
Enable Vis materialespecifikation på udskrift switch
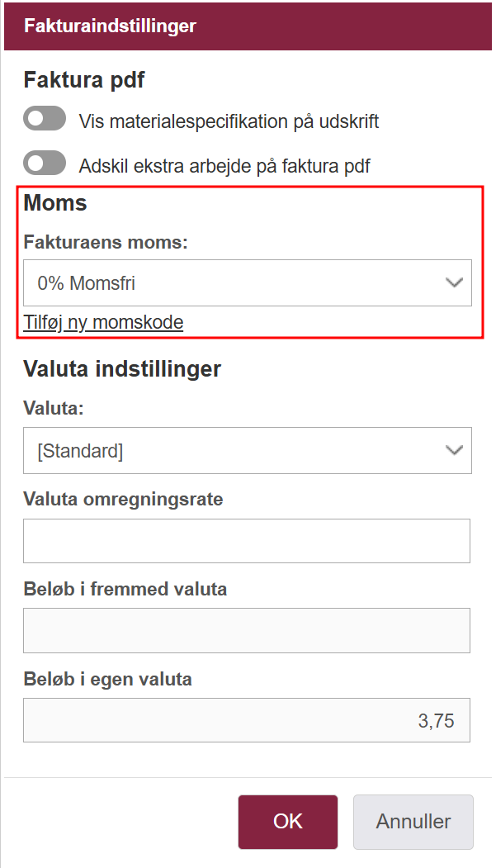pos(45,119)
